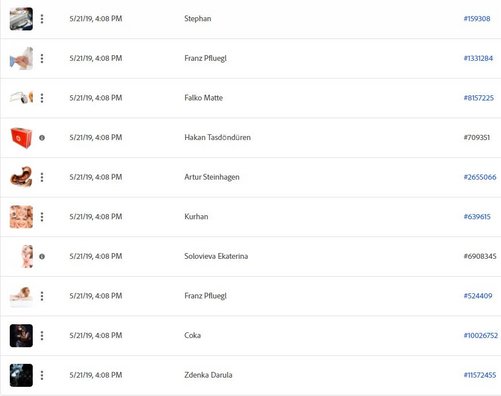Open the three-dot menu in Artur Steinhagen's row

pyautogui.click(x=42, y=177)
